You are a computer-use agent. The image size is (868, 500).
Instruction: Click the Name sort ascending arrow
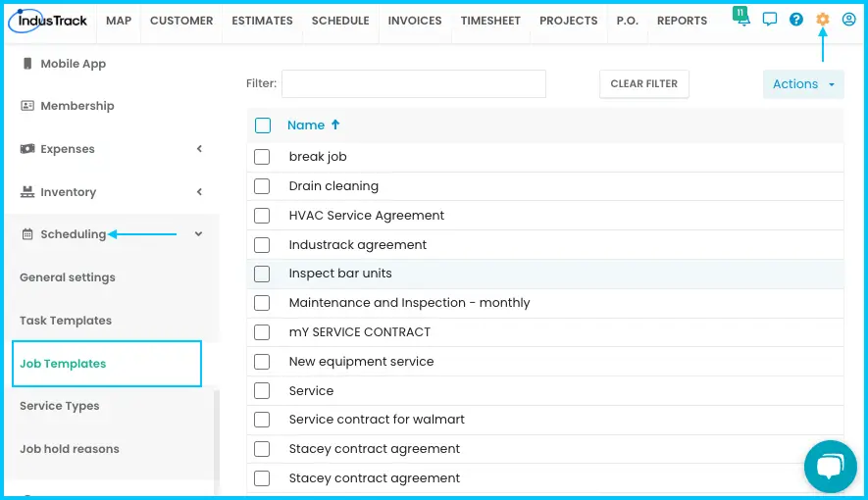(x=335, y=125)
